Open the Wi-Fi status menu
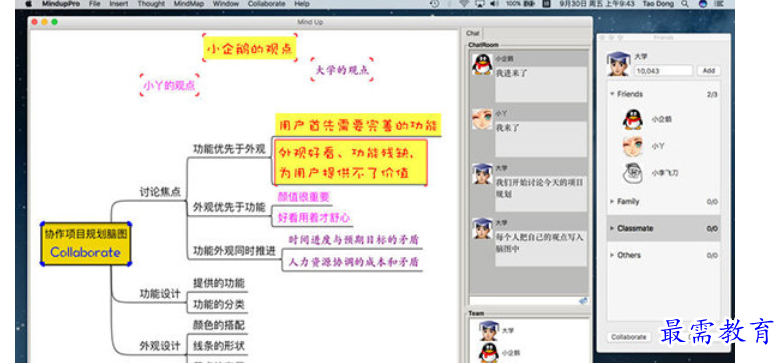Screen dimensions: 782x363 pos(463,3)
